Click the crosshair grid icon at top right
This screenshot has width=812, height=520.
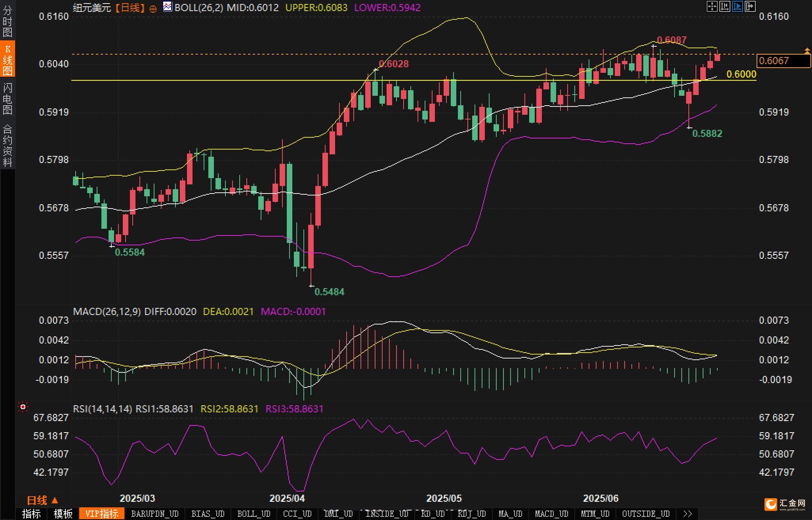712,6
